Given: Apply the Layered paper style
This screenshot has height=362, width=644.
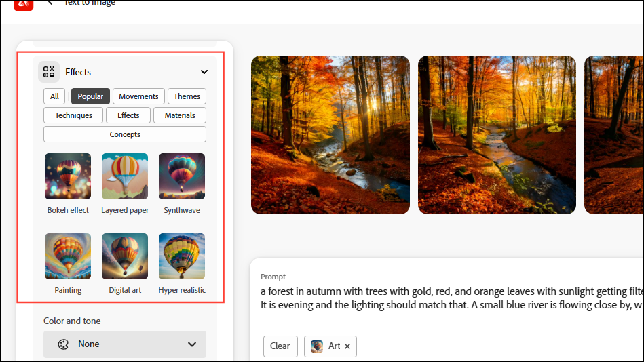Looking at the screenshot, I should click(x=125, y=176).
